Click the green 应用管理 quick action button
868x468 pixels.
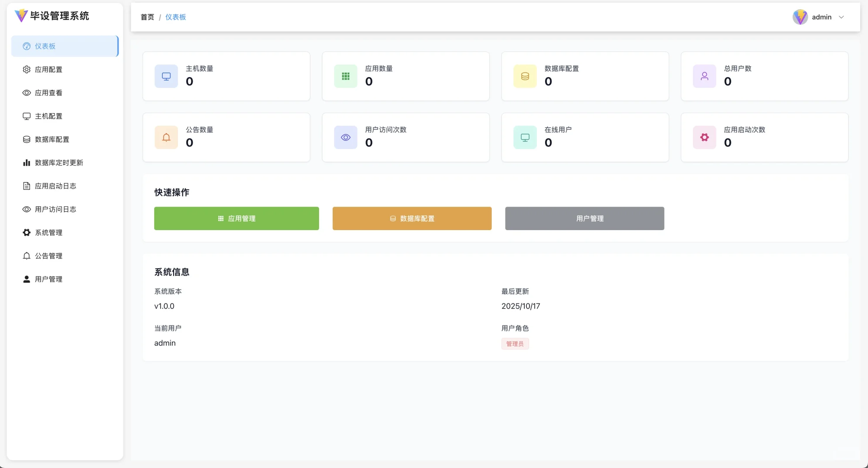[236, 218]
